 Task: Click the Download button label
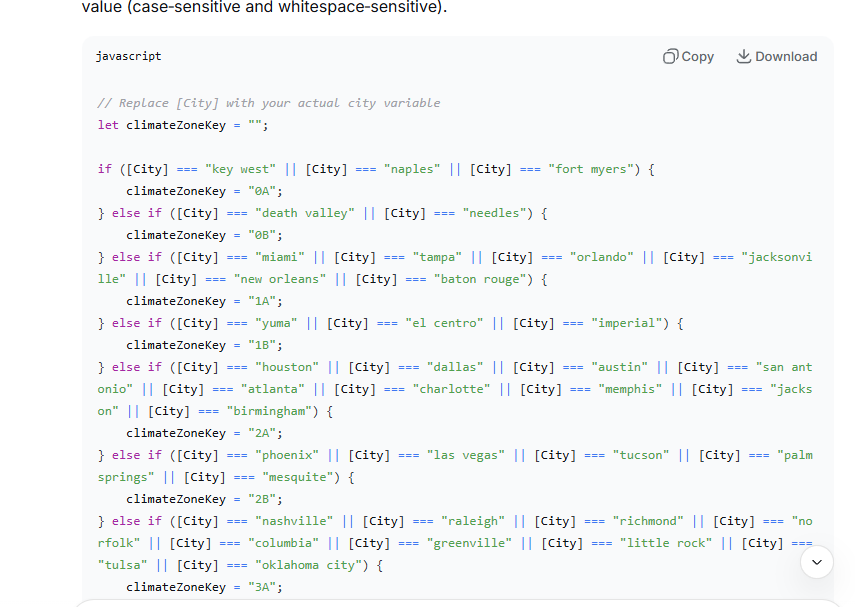click(x=786, y=57)
